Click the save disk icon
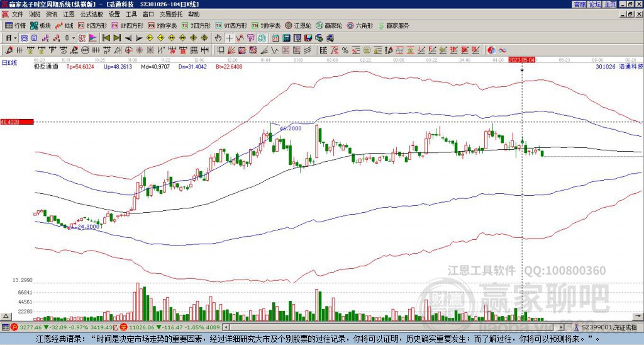 [308, 38]
